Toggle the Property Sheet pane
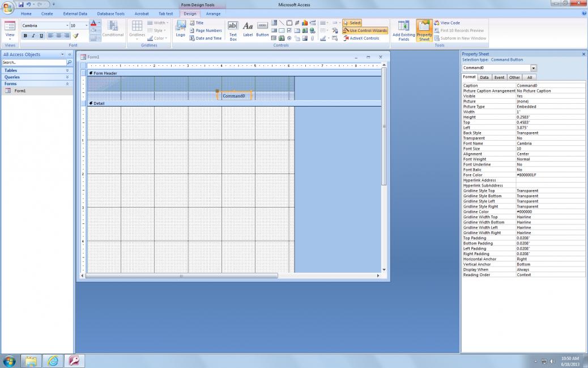This screenshot has width=588, height=368. click(x=424, y=31)
